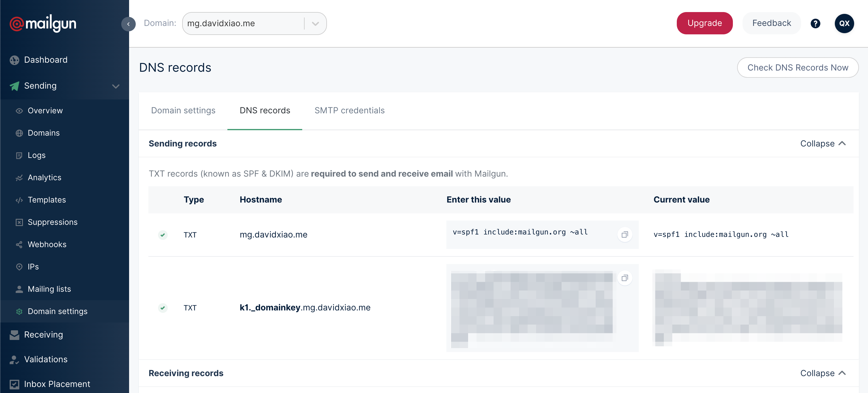Click the Analytics chart icon
The width and height of the screenshot is (868, 393).
(19, 178)
